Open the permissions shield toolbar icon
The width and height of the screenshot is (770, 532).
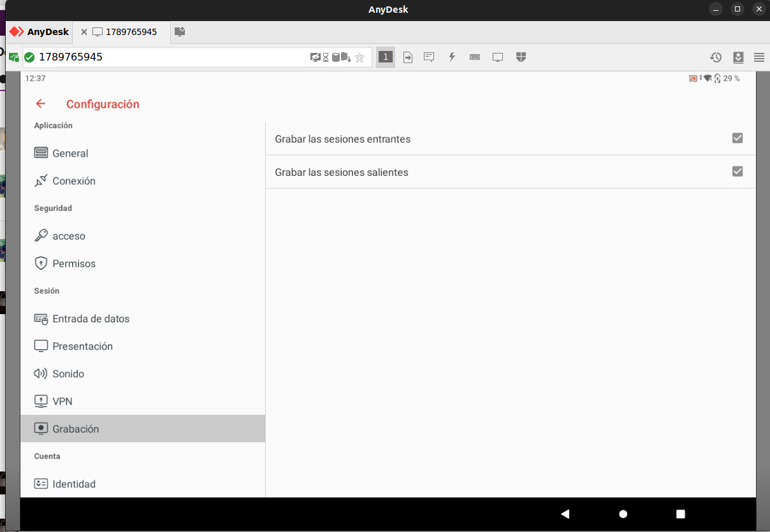click(x=521, y=57)
